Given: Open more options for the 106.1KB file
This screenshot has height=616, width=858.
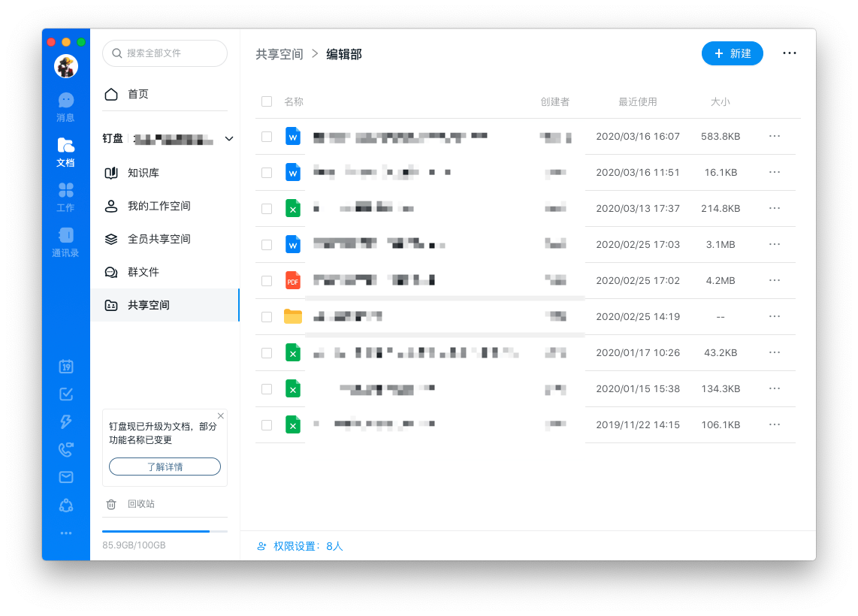Looking at the screenshot, I should [775, 425].
